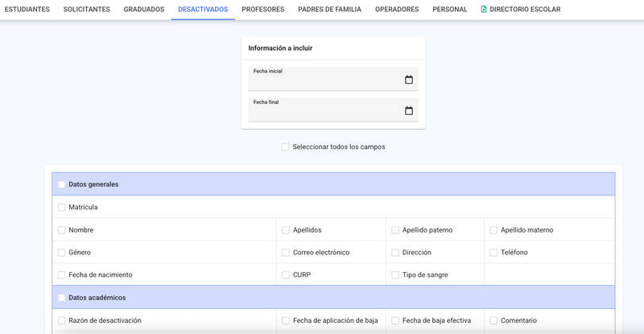Open the Fecha final calendar picker

[409, 110]
